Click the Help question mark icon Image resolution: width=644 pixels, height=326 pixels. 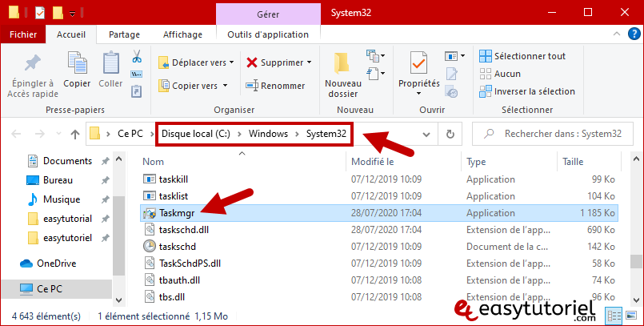click(x=634, y=34)
